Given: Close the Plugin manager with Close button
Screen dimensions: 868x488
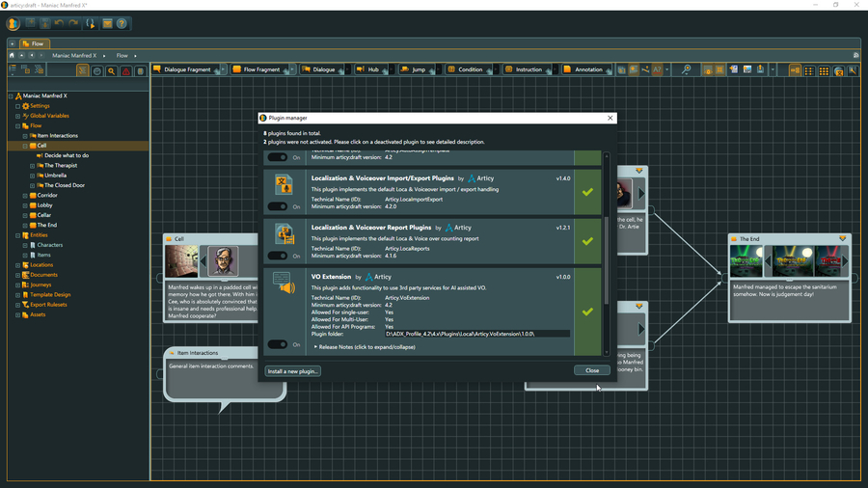Looking at the screenshot, I should (x=591, y=370).
